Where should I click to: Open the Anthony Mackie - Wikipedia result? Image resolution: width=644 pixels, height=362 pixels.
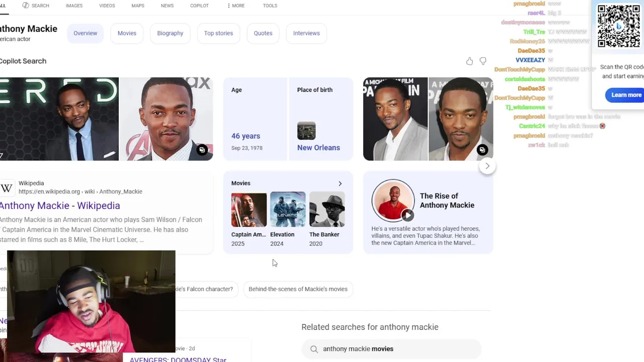[60, 206]
